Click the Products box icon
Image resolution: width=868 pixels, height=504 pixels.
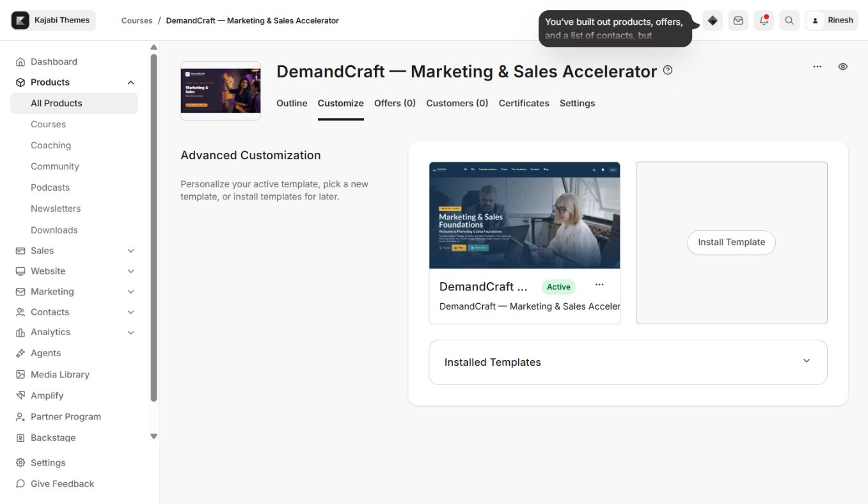point(20,83)
